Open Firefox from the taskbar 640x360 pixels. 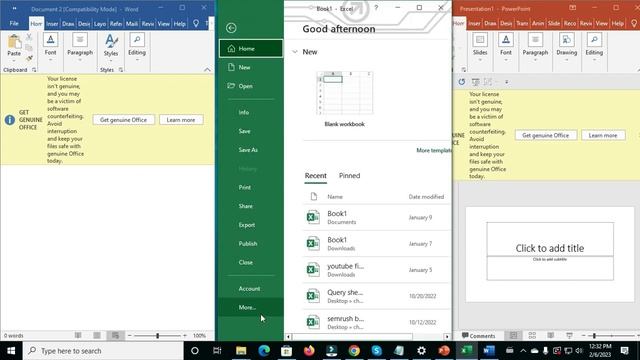[309, 351]
